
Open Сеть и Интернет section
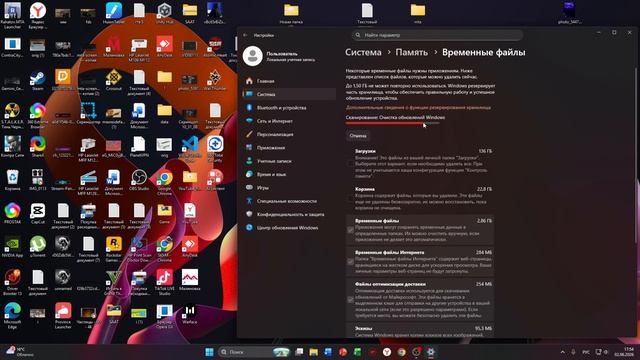pyautogui.click(x=289, y=121)
